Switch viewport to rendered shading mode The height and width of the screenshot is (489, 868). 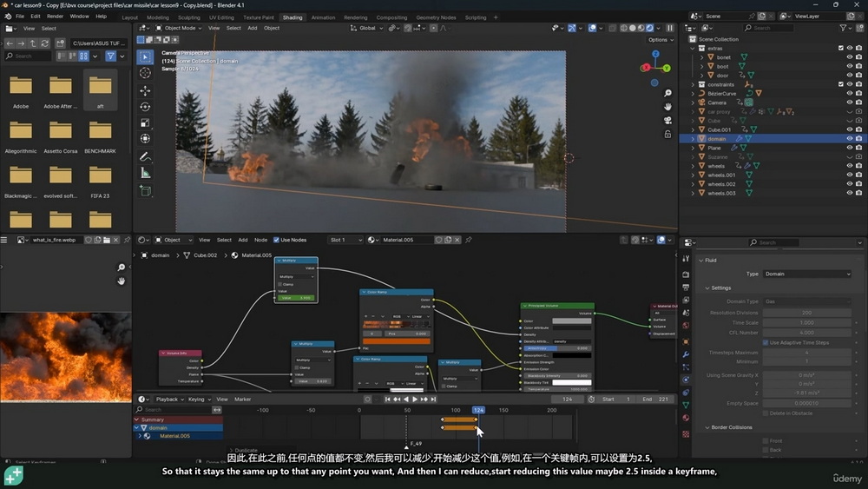point(650,28)
